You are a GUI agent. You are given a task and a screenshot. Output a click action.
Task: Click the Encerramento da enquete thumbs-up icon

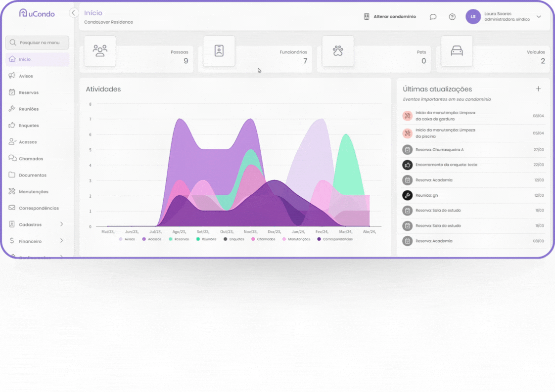pos(408,165)
